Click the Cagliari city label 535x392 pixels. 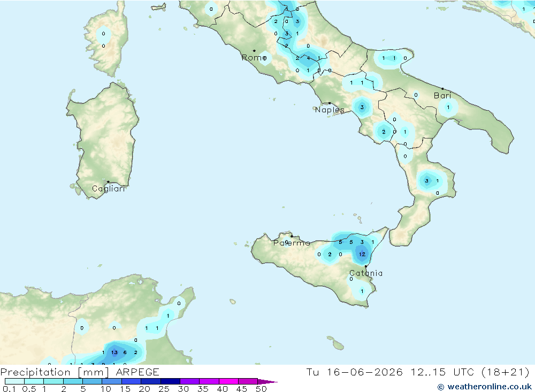pos(109,189)
